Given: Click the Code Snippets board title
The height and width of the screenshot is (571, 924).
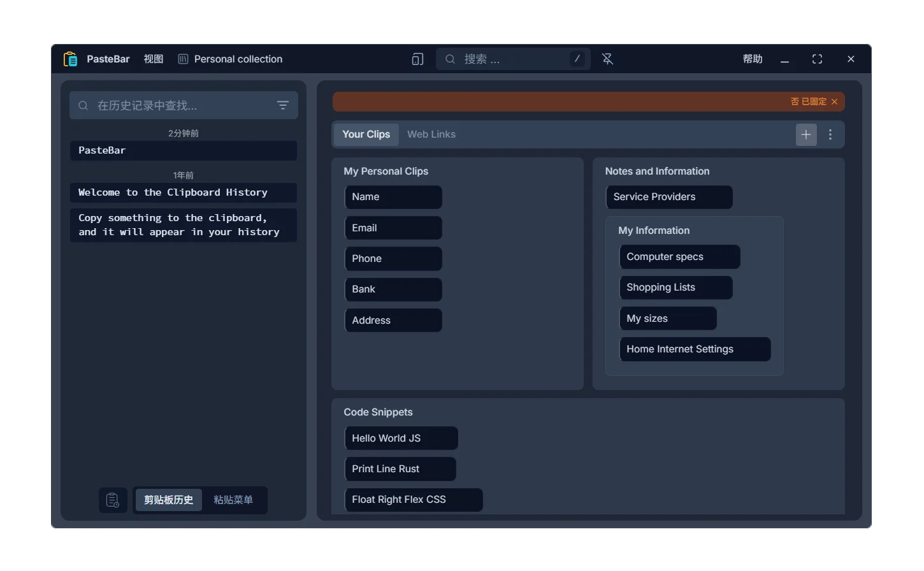Looking at the screenshot, I should [x=378, y=412].
